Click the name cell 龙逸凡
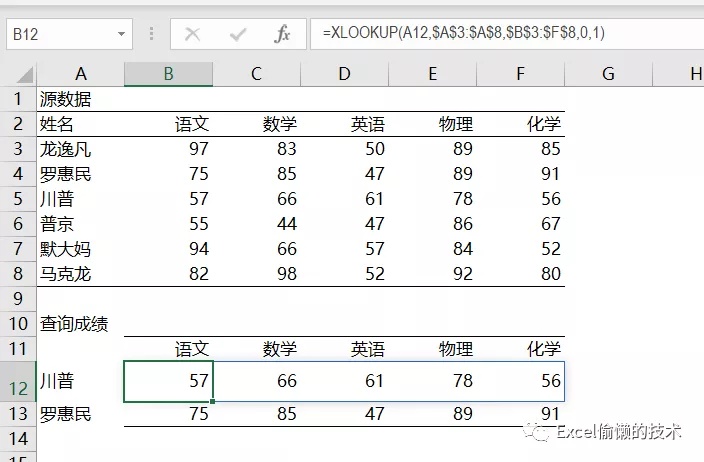This screenshot has width=704, height=462. 80,149
